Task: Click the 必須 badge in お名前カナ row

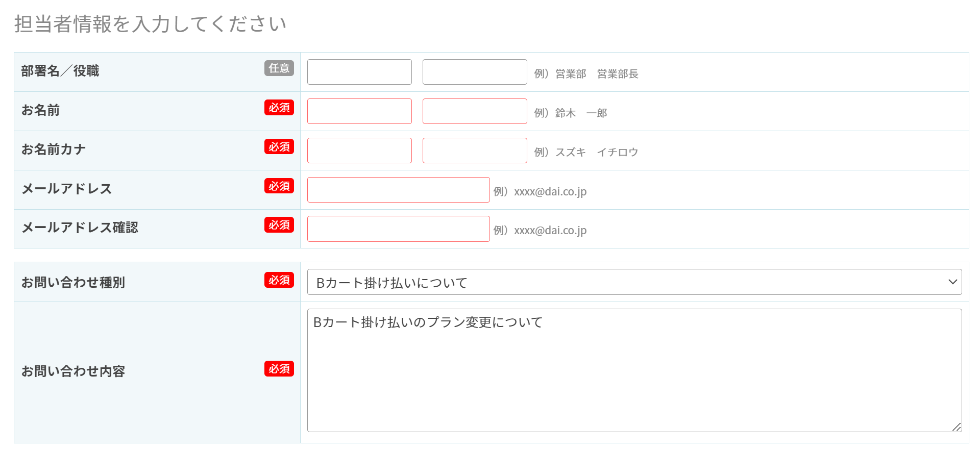Action: [x=279, y=146]
